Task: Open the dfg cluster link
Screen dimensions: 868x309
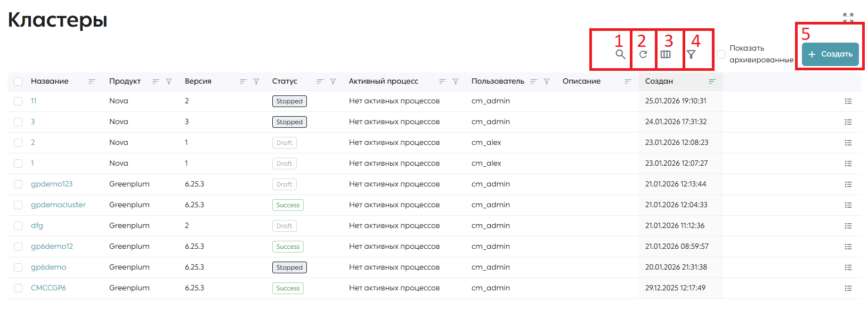Action: (37, 225)
